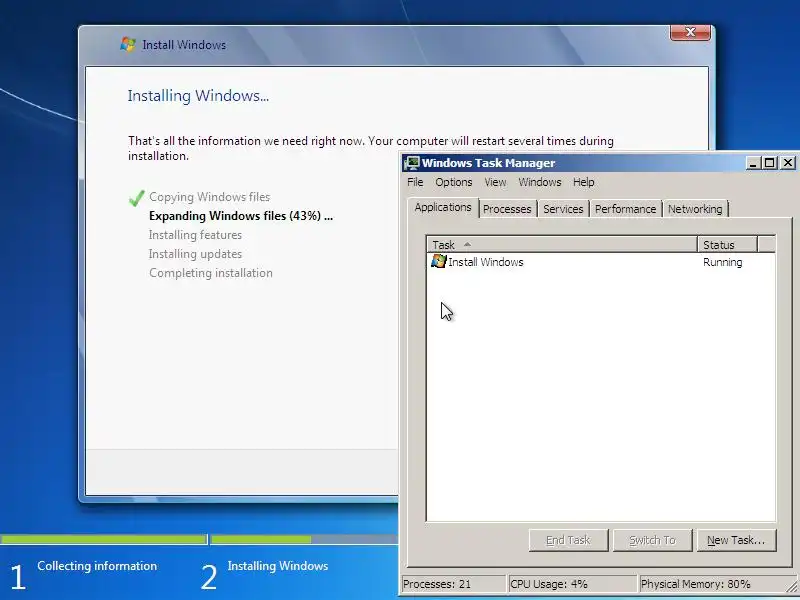Click the End Task button
The width and height of the screenshot is (800, 600).
click(568, 540)
